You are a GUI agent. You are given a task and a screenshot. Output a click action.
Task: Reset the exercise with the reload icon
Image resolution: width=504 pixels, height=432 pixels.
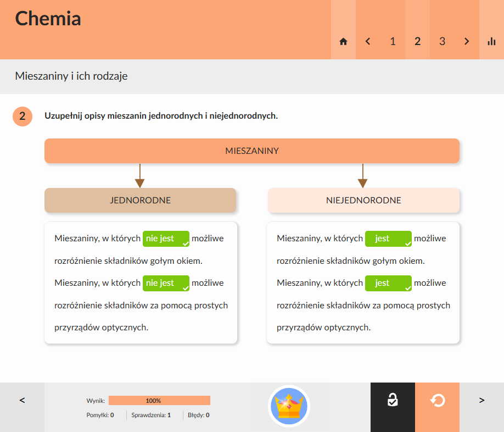437,401
